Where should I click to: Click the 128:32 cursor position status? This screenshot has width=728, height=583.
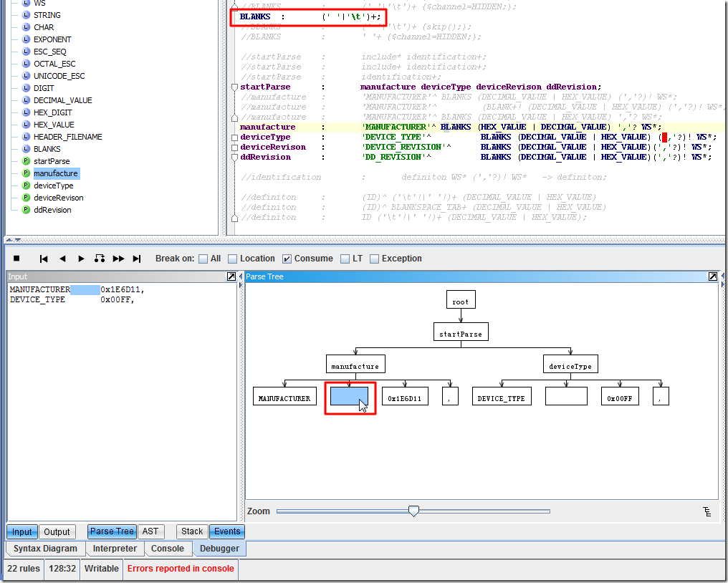[x=62, y=569]
